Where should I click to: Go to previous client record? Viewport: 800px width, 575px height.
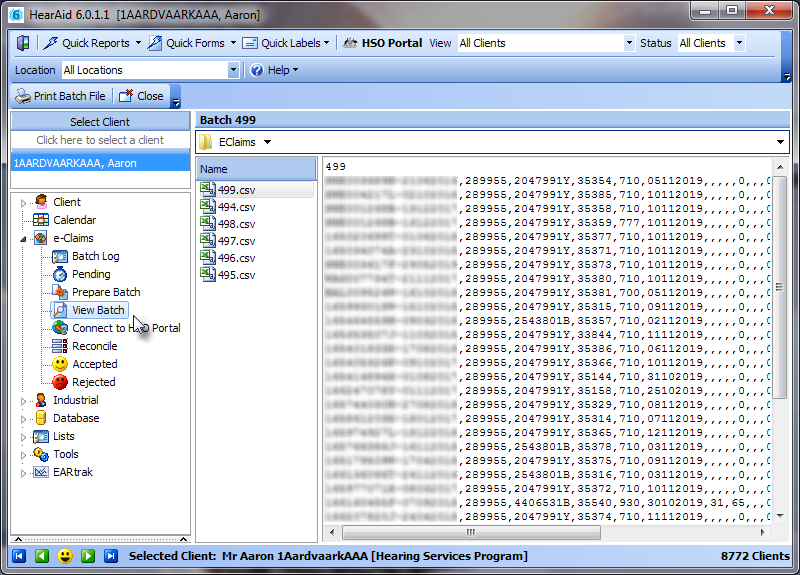point(42,556)
